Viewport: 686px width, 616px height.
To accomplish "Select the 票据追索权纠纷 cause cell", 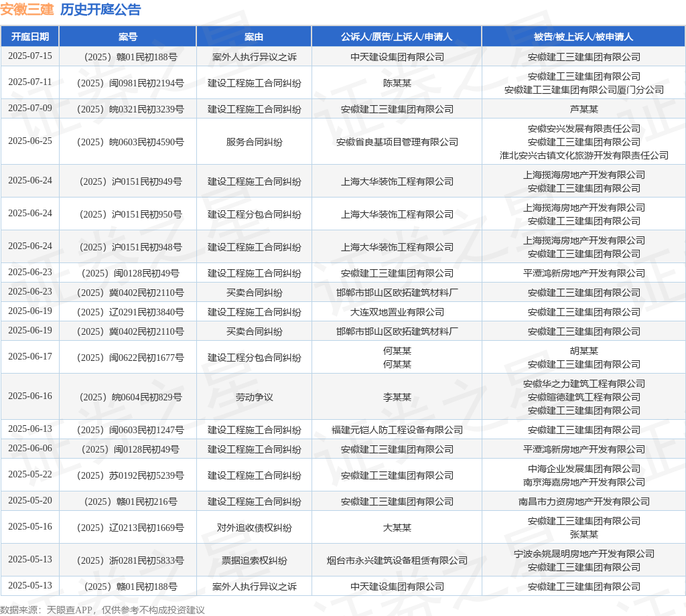I will pyautogui.click(x=254, y=560).
